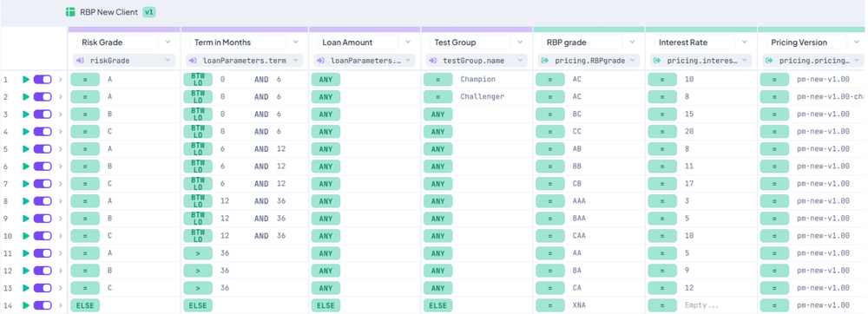Click the output icon beside pricing.pricing
868x314 pixels.
pyautogui.click(x=769, y=61)
